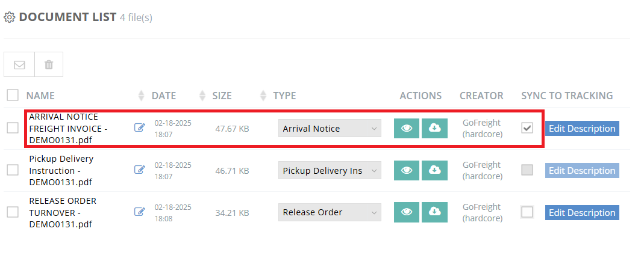644x267 pixels.
Task: Open the Release Order type dropdown
Action: pos(330,212)
